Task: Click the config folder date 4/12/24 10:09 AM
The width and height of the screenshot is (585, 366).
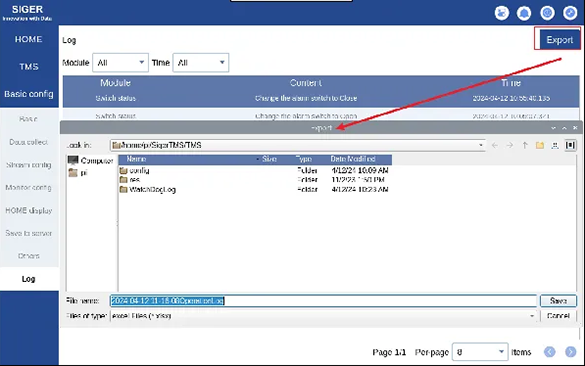Action: pos(360,171)
